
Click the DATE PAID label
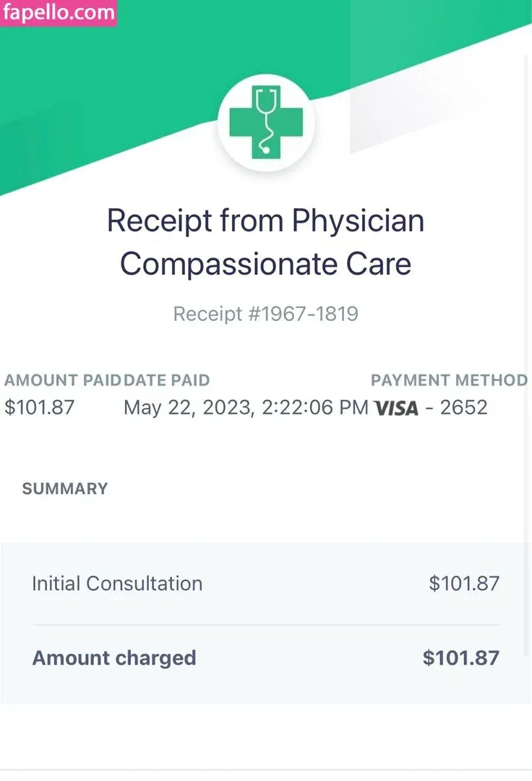point(167,380)
